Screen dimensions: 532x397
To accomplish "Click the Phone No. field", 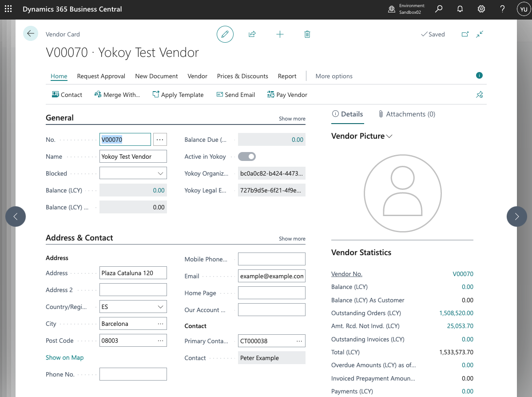I will (x=133, y=374).
